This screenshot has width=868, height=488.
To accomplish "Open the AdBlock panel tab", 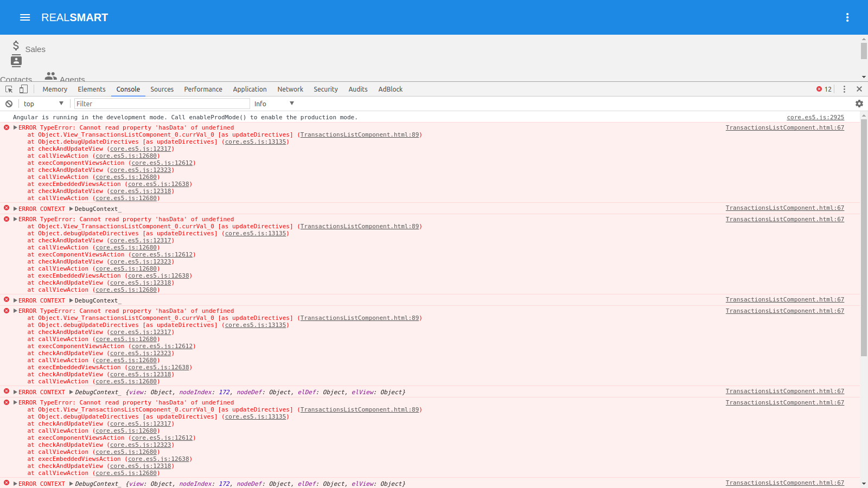I will tap(390, 89).
